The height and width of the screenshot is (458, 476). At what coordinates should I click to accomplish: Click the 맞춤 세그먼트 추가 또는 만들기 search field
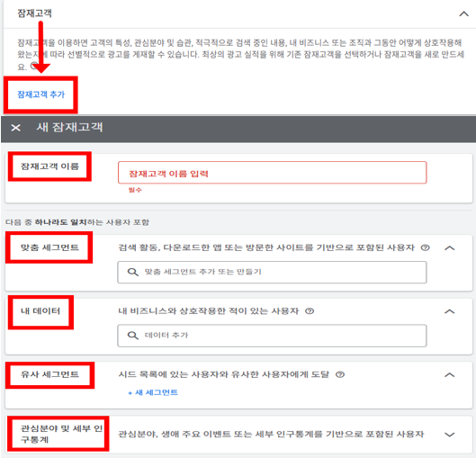[272, 273]
